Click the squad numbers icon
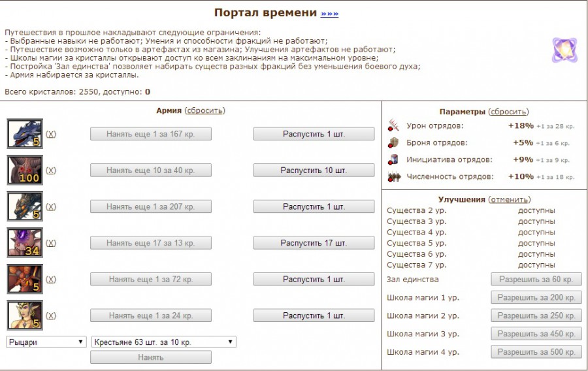 (393, 176)
